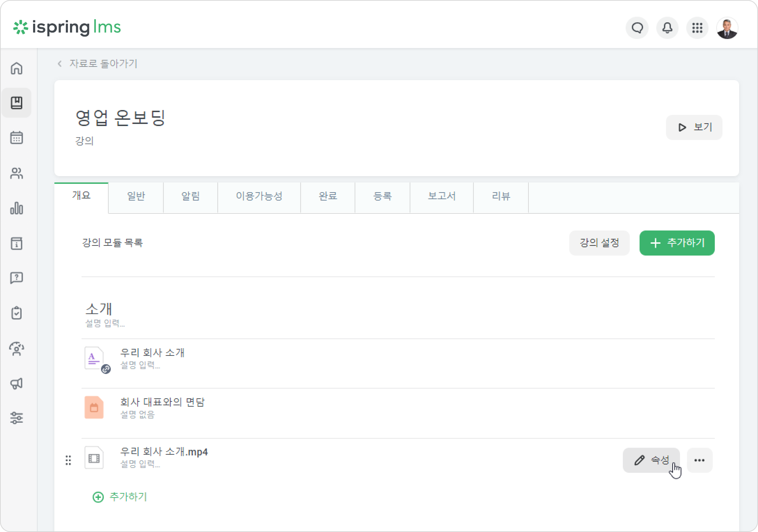Open the chat bubble icon in header

[x=637, y=28]
